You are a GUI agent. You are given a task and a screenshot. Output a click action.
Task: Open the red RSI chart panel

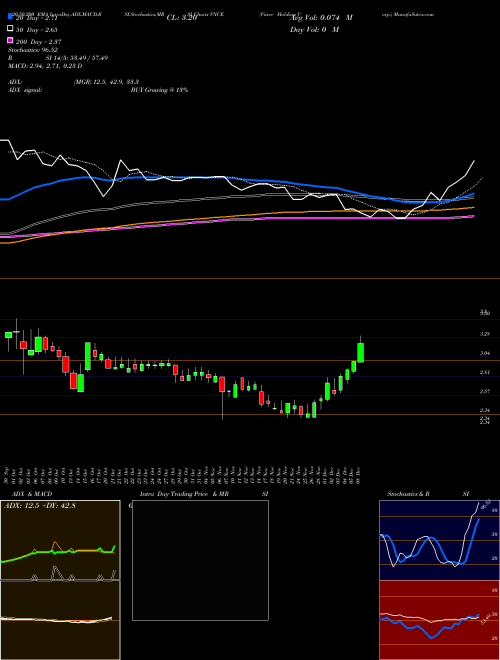tap(439, 620)
